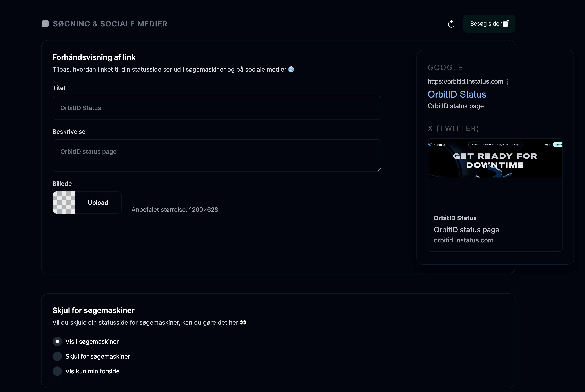Click the globe emoji after the description text
Image resolution: width=585 pixels, height=392 pixels.
[291, 69]
